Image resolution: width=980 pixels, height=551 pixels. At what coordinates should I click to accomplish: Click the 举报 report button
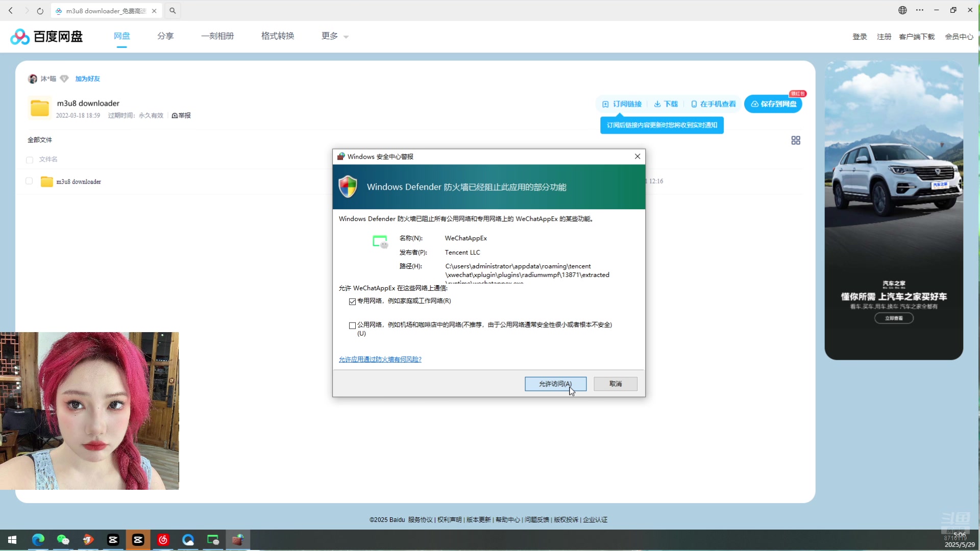coord(181,115)
